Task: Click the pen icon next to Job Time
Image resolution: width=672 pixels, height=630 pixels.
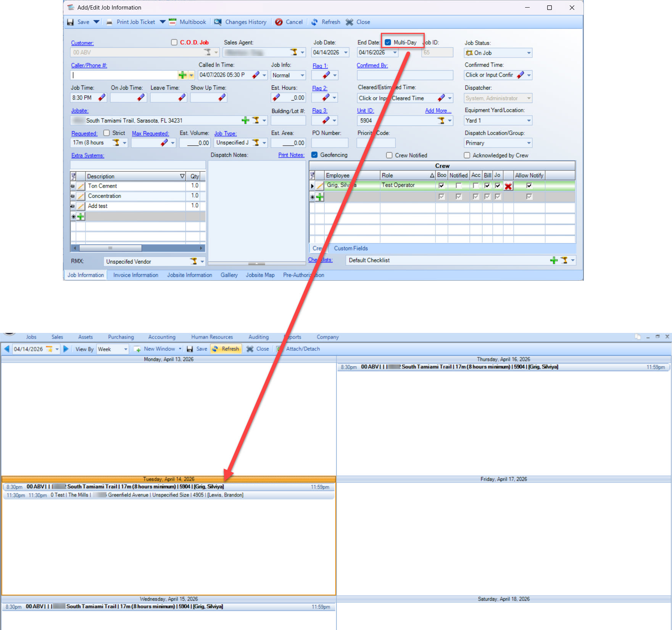Action: tap(102, 98)
